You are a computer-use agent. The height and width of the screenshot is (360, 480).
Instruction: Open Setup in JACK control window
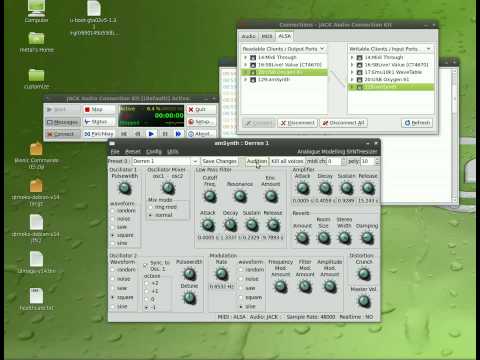click(201, 122)
